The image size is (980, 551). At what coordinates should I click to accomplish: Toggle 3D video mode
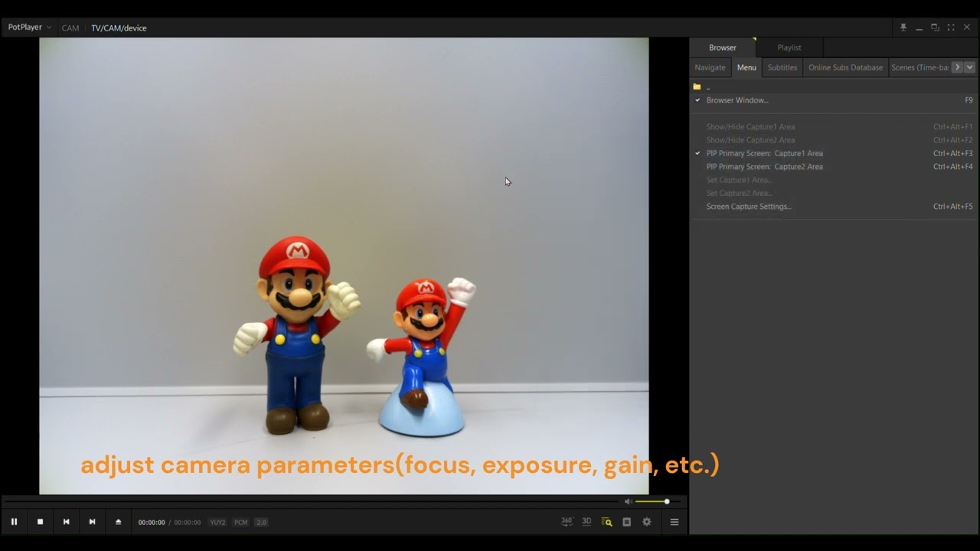pyautogui.click(x=586, y=521)
